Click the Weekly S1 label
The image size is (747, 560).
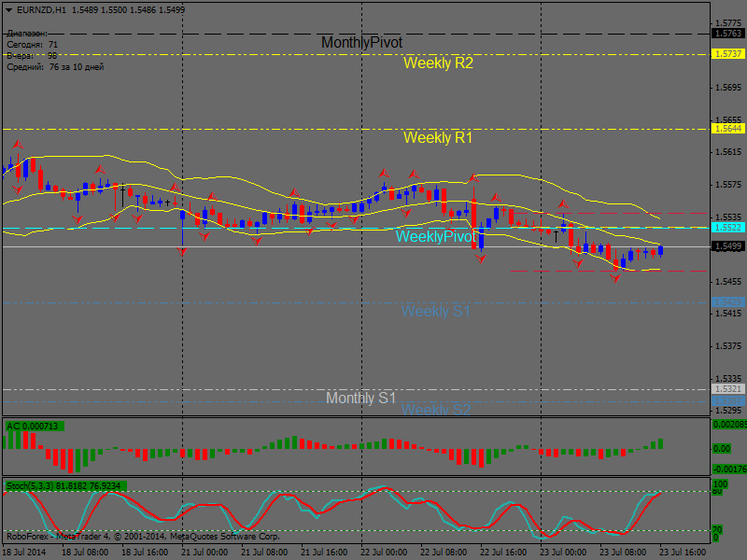click(435, 311)
